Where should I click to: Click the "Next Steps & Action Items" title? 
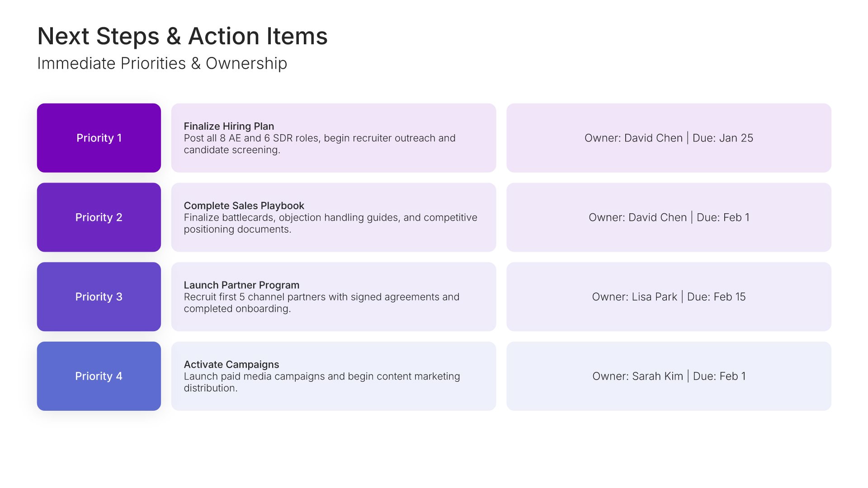click(x=182, y=36)
